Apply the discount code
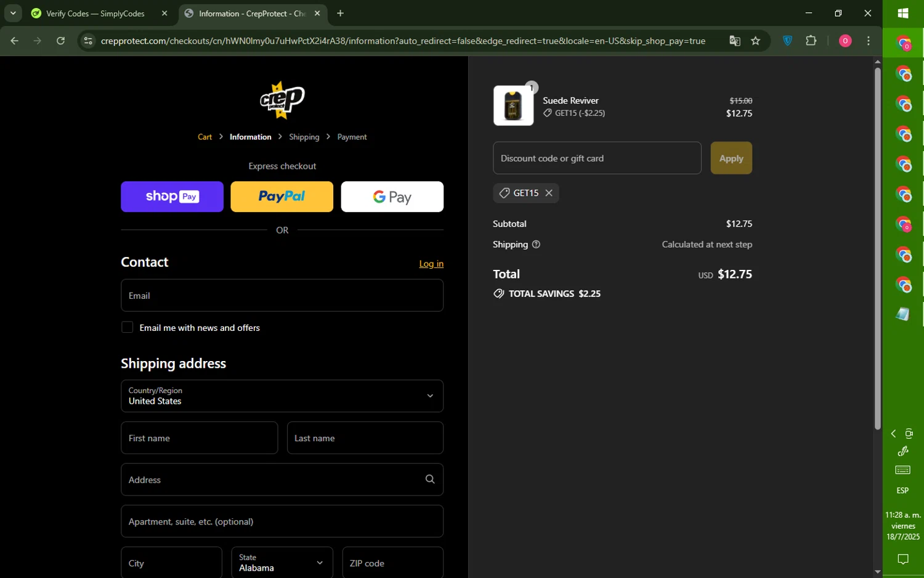The height and width of the screenshot is (578, 924). click(x=731, y=158)
